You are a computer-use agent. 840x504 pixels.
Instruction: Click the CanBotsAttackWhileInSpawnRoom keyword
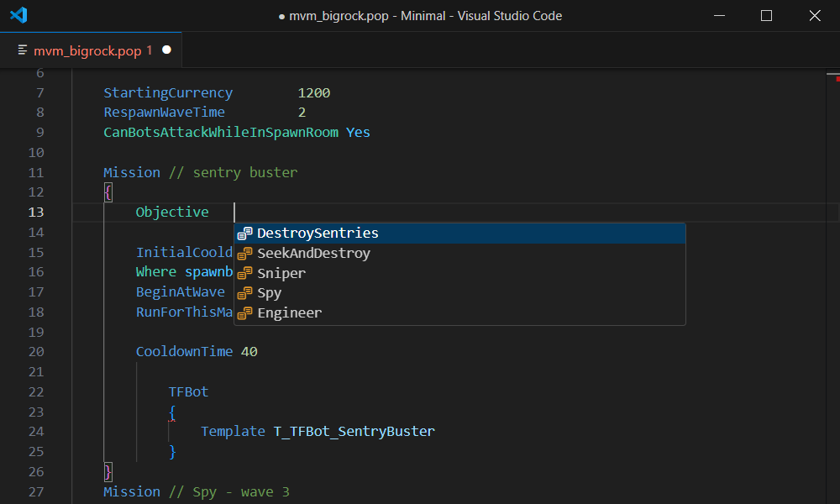tap(221, 132)
